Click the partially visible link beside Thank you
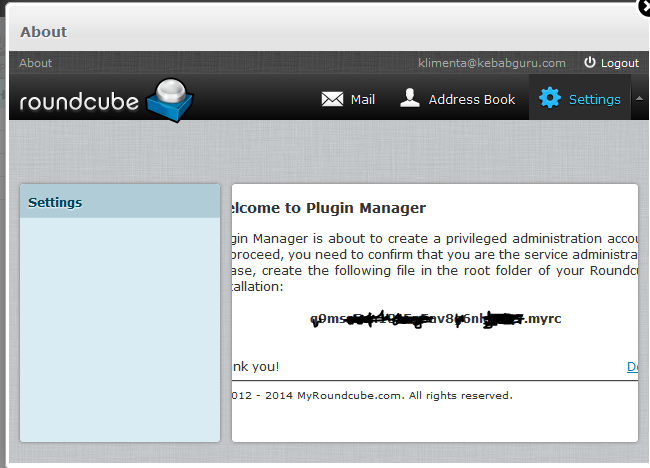The image size is (650, 468). coord(632,366)
